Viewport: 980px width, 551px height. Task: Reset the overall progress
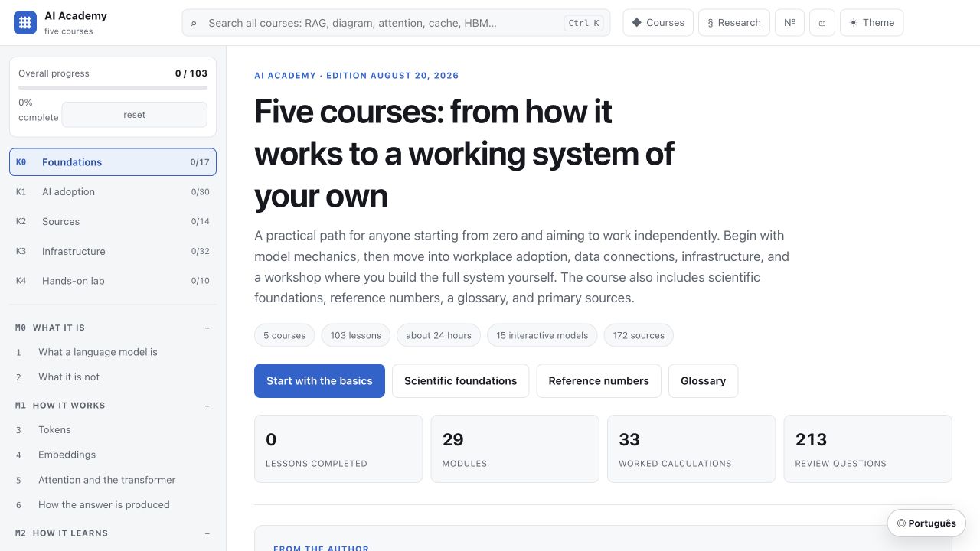[134, 115]
